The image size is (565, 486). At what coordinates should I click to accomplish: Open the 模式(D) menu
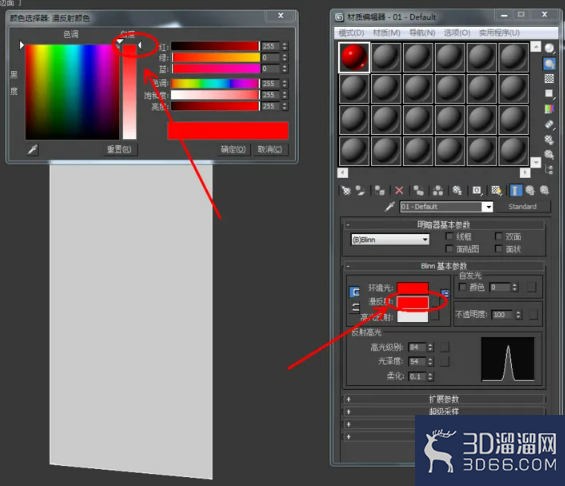pos(351,33)
